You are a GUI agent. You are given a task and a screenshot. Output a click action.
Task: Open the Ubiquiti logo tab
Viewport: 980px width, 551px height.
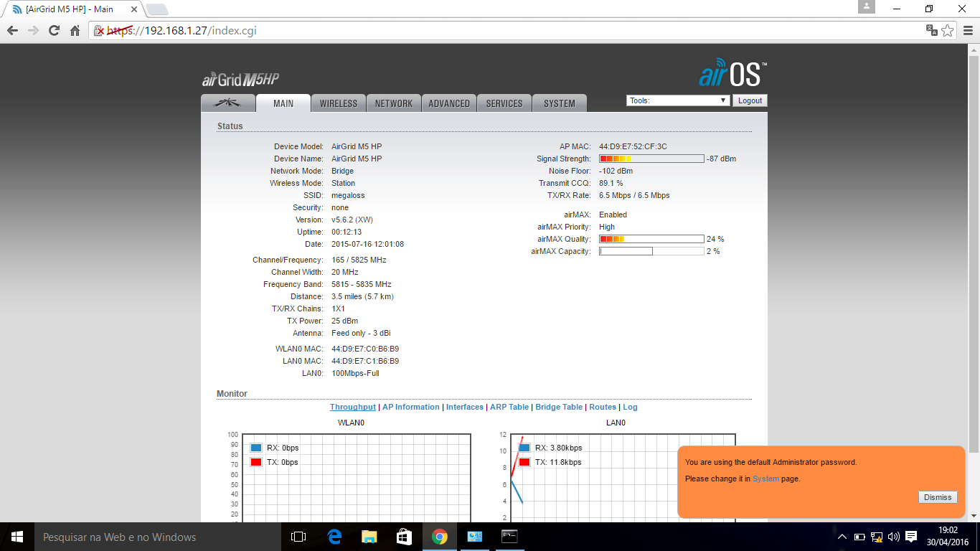pyautogui.click(x=228, y=103)
